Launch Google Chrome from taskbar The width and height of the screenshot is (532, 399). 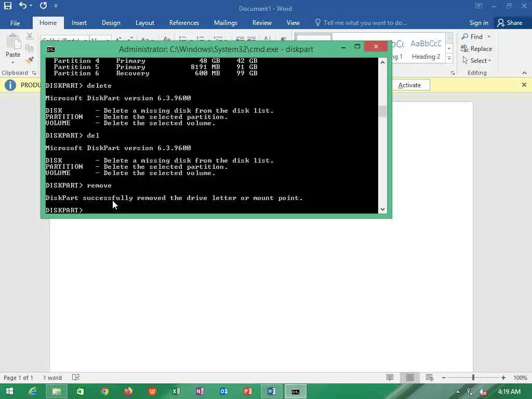[x=104, y=391]
